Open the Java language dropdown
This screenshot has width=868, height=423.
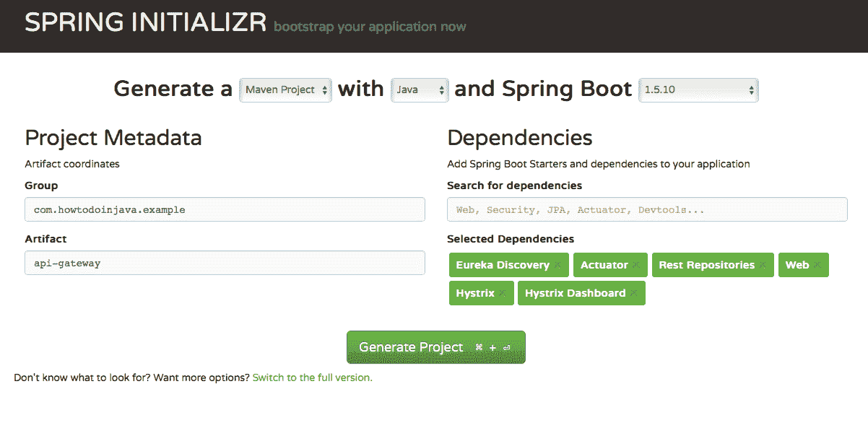pos(420,90)
